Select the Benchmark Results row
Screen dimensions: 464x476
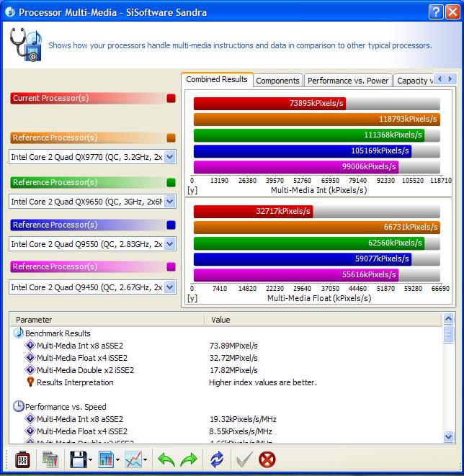(x=226, y=333)
